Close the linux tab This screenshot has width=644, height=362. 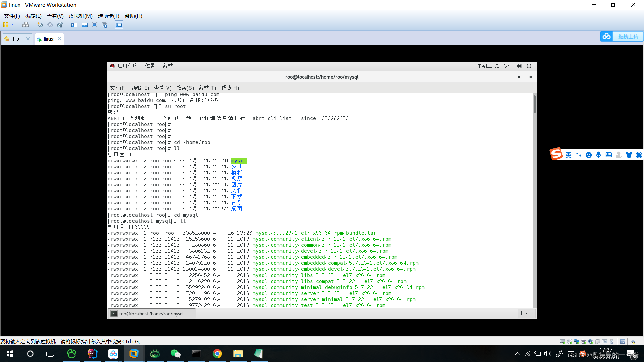coord(59,39)
